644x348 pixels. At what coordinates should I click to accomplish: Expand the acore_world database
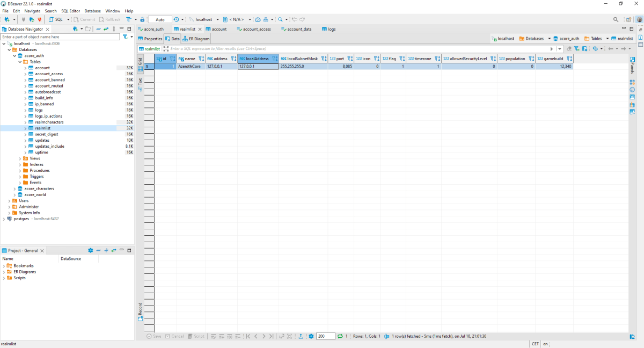[x=15, y=194]
